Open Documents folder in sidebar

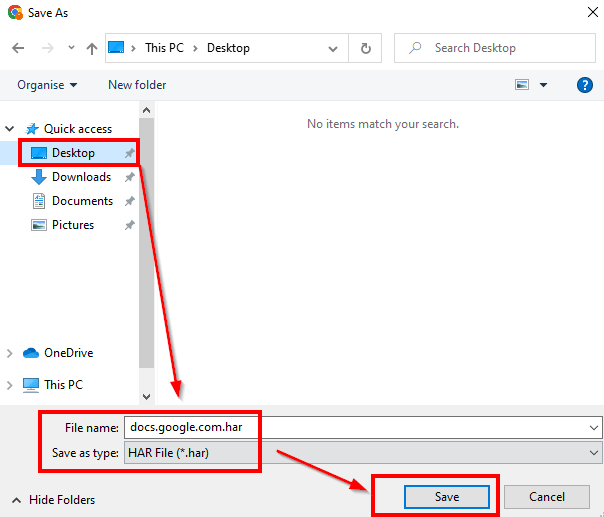(82, 201)
